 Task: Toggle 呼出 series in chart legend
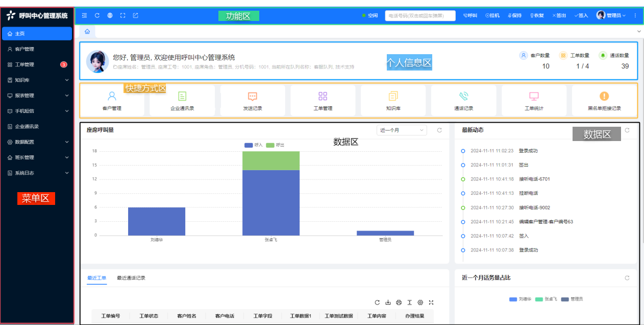point(276,145)
